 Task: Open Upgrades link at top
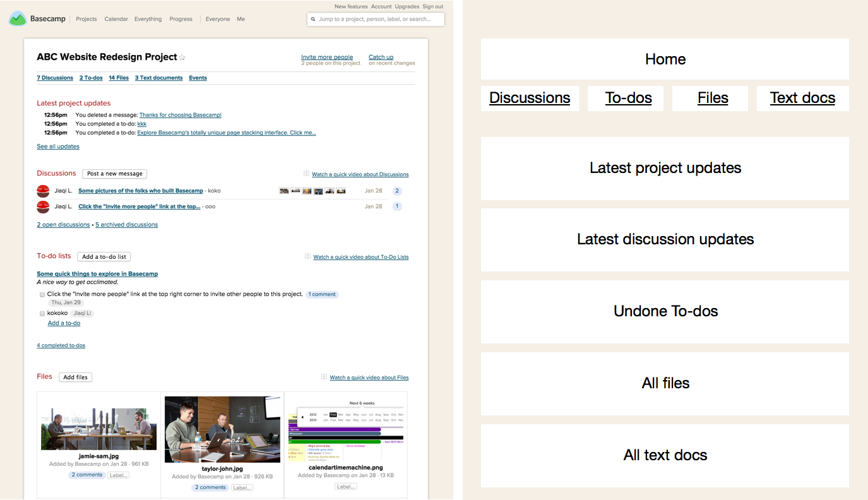[407, 6]
